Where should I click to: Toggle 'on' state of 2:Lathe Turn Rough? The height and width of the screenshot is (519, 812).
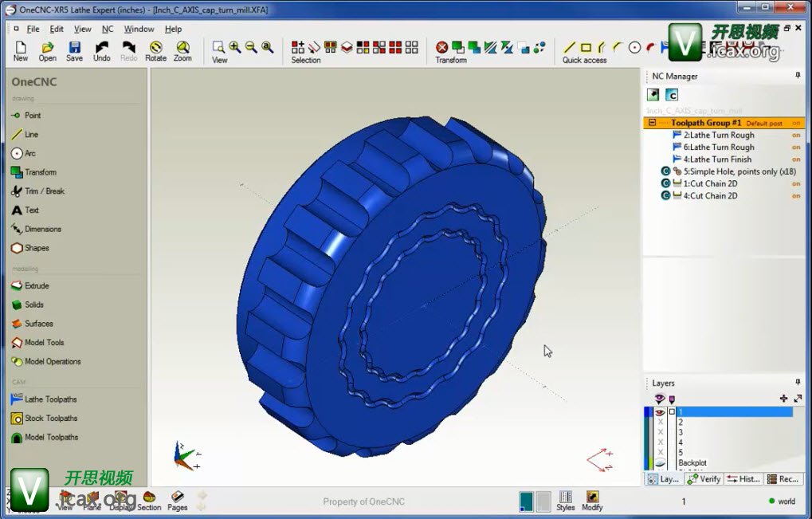click(796, 136)
